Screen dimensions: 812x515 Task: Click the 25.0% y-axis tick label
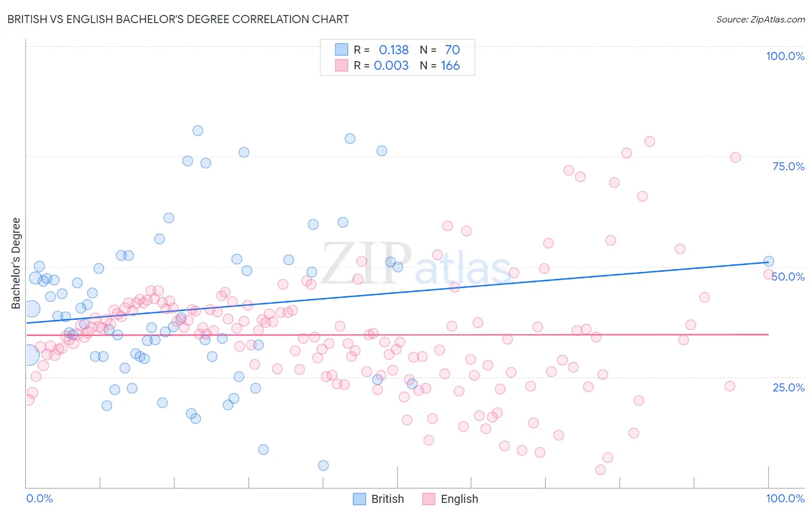788,387
